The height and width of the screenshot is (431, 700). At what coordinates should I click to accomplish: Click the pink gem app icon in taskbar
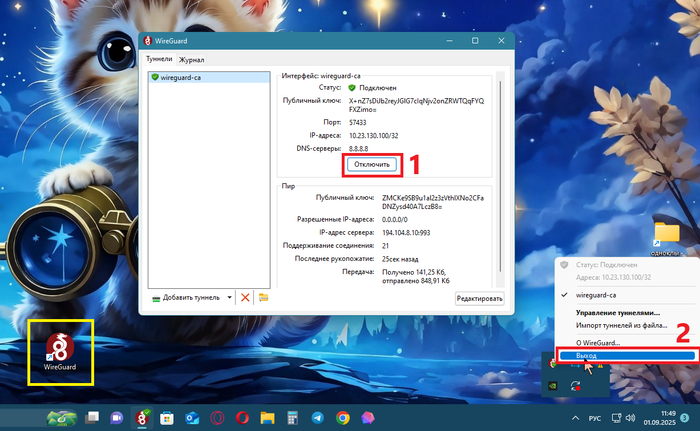click(368, 418)
